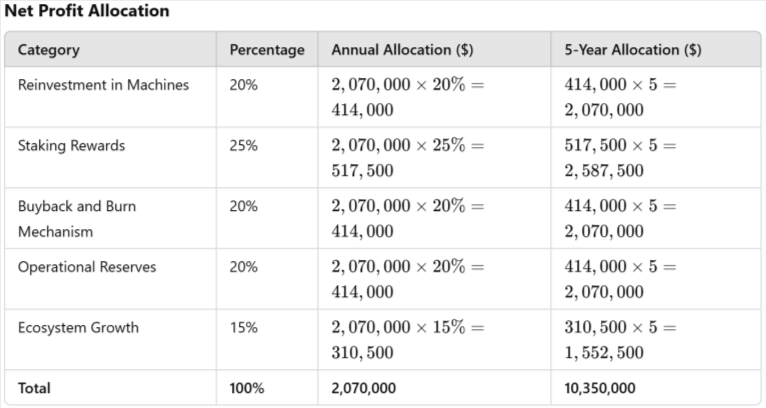Select the Ecosystem Growth 5-year allocation cell

click(x=620, y=340)
